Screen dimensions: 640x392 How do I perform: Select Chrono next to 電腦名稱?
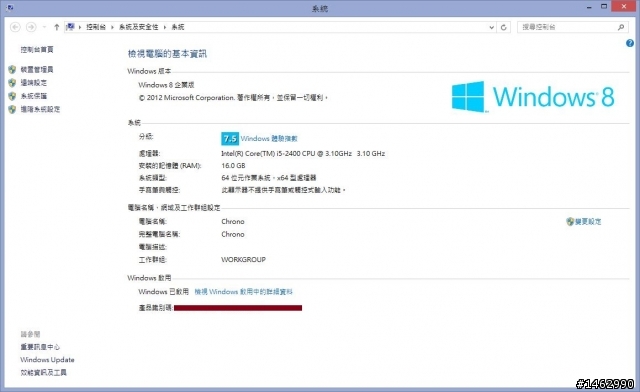pos(233,221)
